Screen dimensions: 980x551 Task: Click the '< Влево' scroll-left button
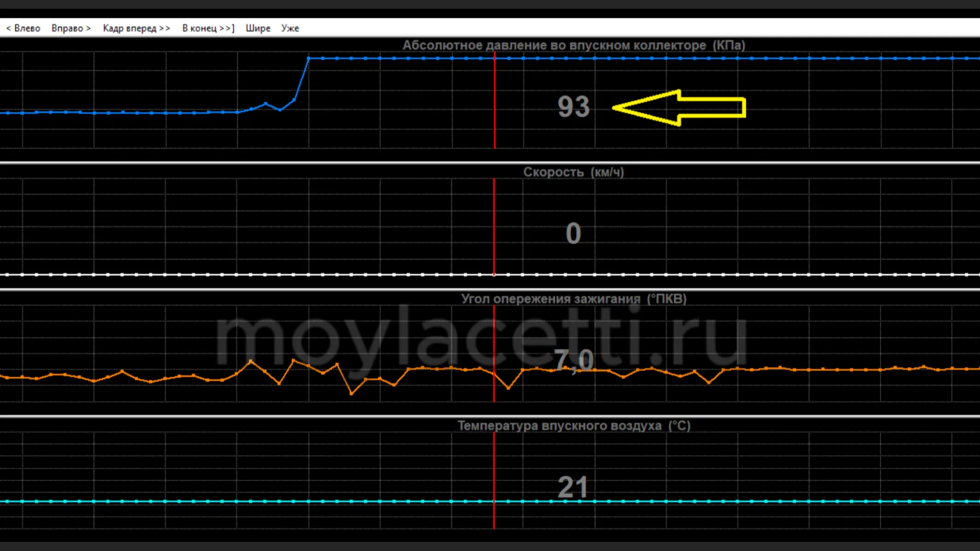23,28
